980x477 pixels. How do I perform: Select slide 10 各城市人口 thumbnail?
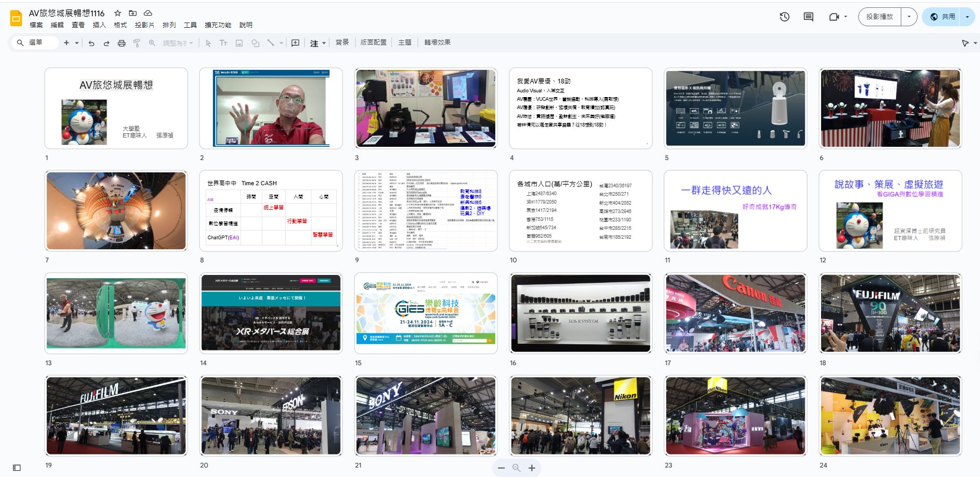[581, 211]
